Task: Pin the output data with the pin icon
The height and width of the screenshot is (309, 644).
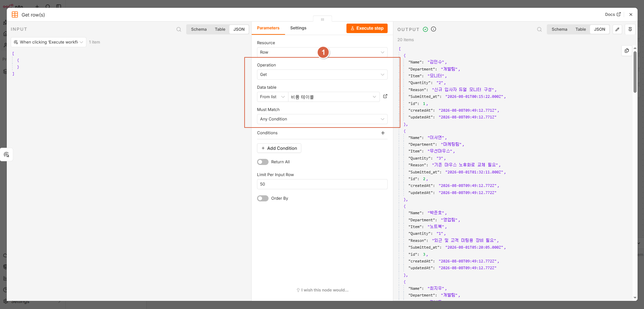Action: [630, 29]
